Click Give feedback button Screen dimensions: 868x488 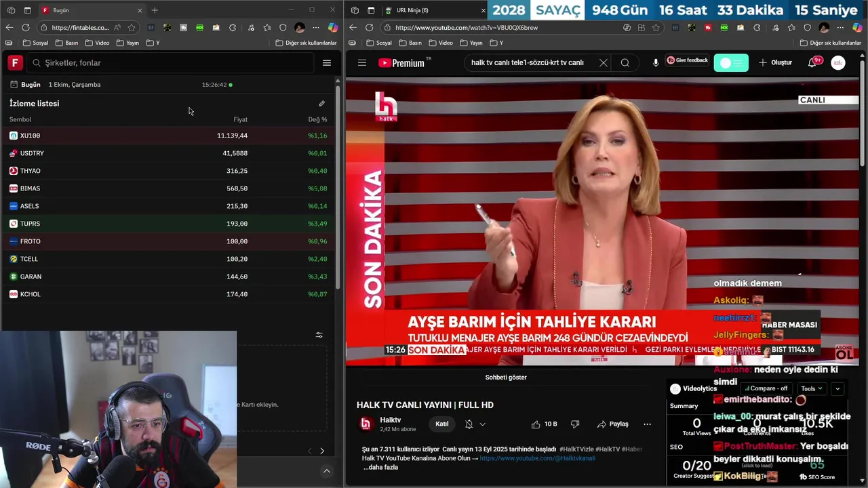click(687, 60)
